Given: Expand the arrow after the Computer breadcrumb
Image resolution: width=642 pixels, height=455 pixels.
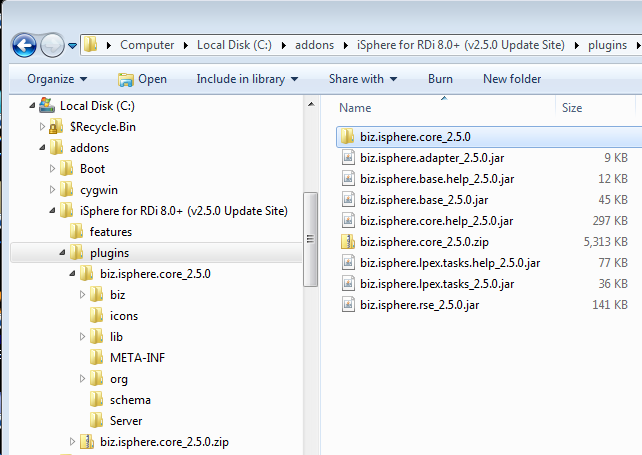Looking at the screenshot, I should tap(185, 45).
